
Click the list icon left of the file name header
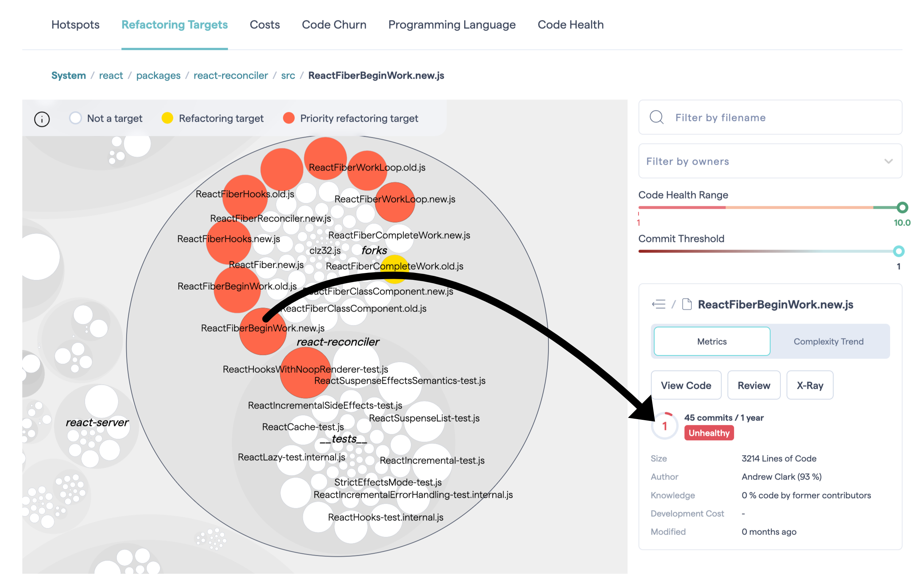tap(659, 304)
